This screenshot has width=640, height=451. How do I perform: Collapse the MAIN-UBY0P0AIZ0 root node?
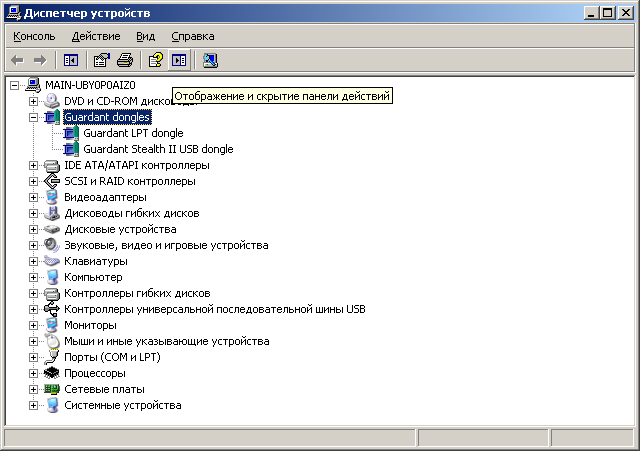(x=14, y=85)
